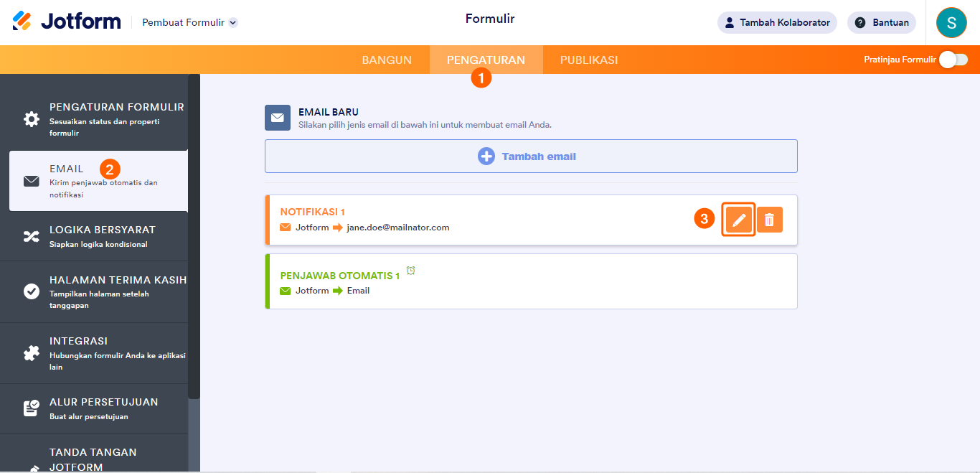
Task: Click Tambah Kolaborator button
Action: pos(777,22)
